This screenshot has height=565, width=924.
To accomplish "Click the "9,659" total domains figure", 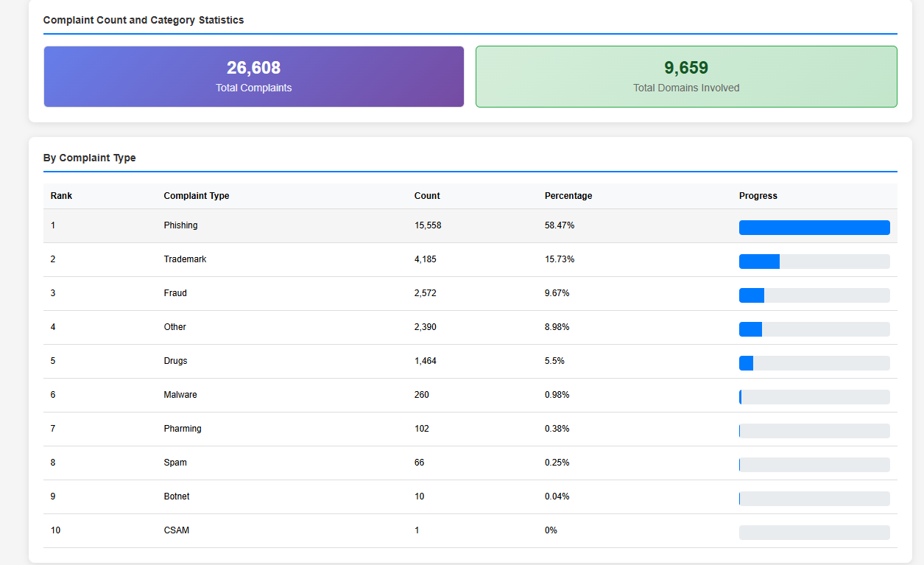I will 686,68.
